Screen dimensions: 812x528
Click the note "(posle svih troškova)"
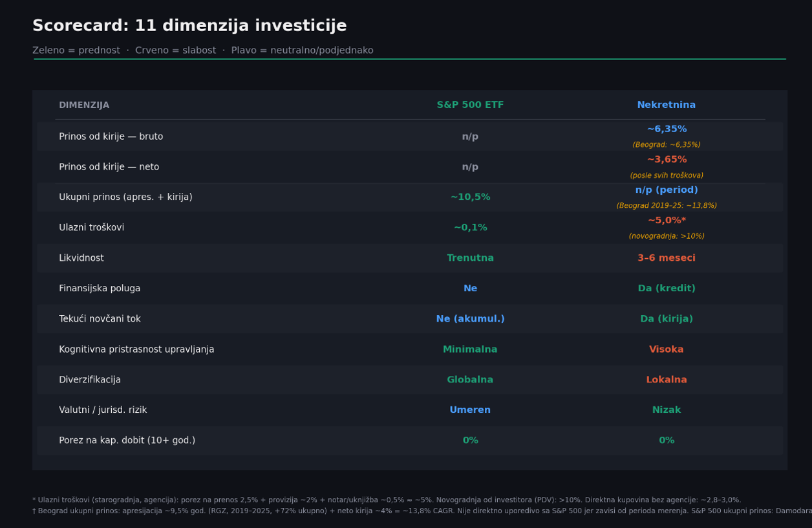pyautogui.click(x=667, y=175)
